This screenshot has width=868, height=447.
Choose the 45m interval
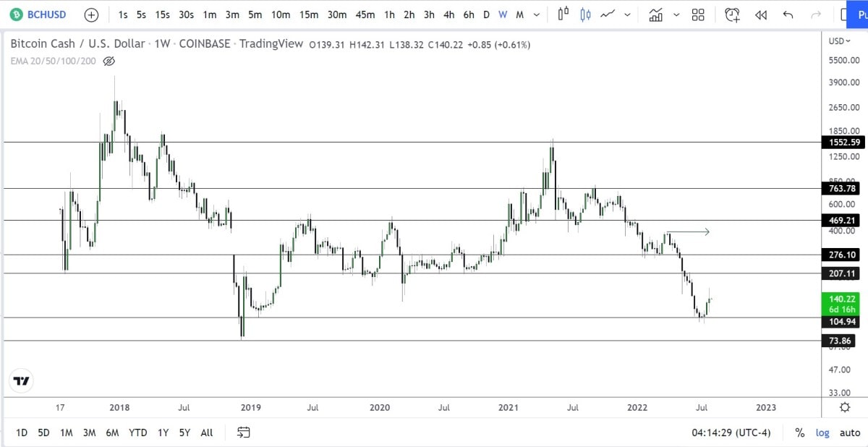[365, 14]
